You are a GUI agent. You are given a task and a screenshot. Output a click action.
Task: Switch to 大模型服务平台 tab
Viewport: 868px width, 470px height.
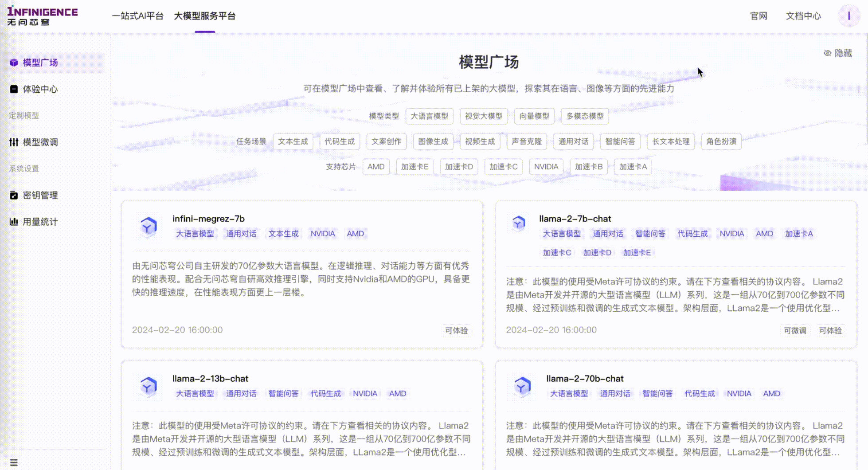tap(205, 16)
